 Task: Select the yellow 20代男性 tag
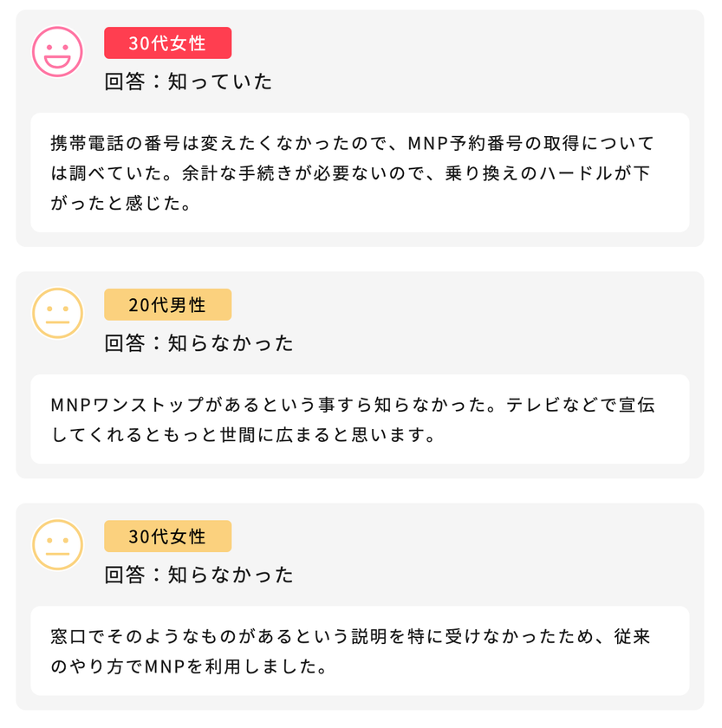(167, 304)
